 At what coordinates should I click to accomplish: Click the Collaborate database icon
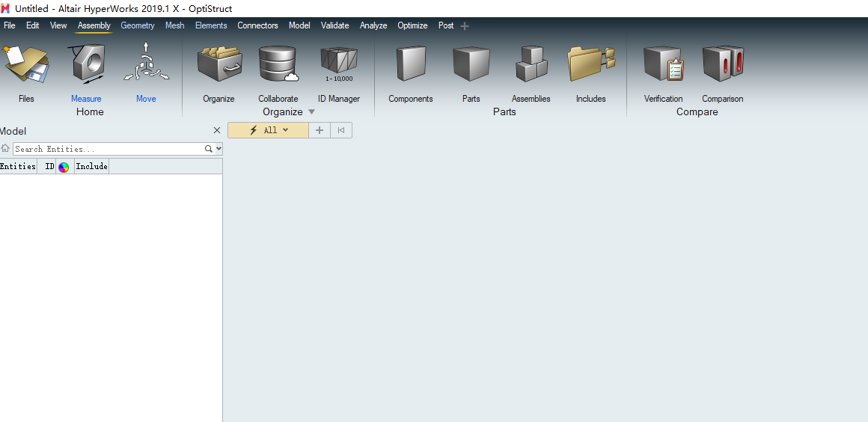click(278, 65)
